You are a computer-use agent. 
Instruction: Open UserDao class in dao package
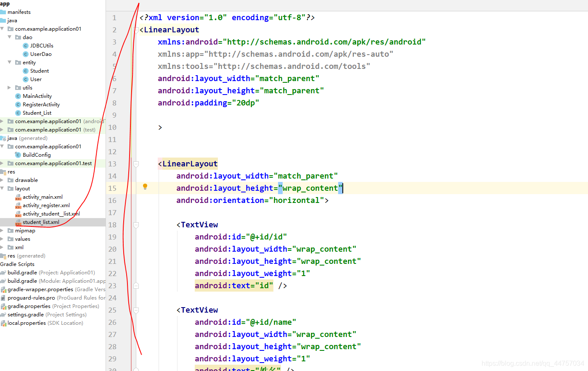[x=41, y=54]
